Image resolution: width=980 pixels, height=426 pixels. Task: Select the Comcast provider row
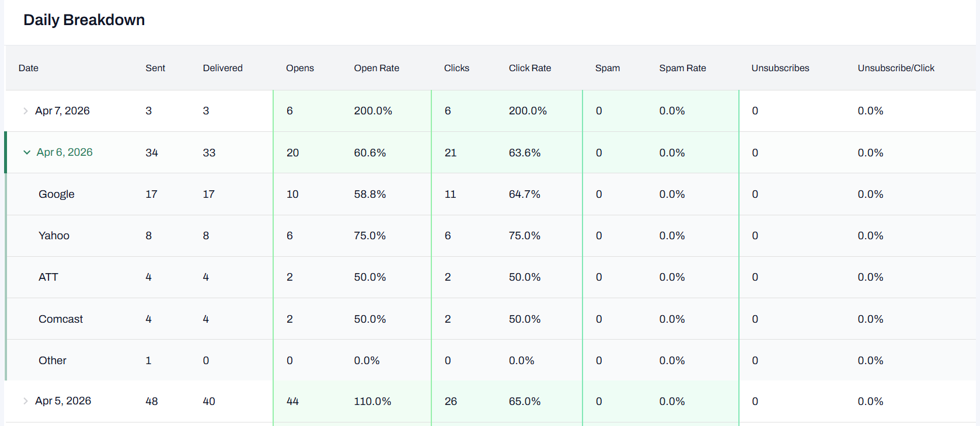(61, 319)
